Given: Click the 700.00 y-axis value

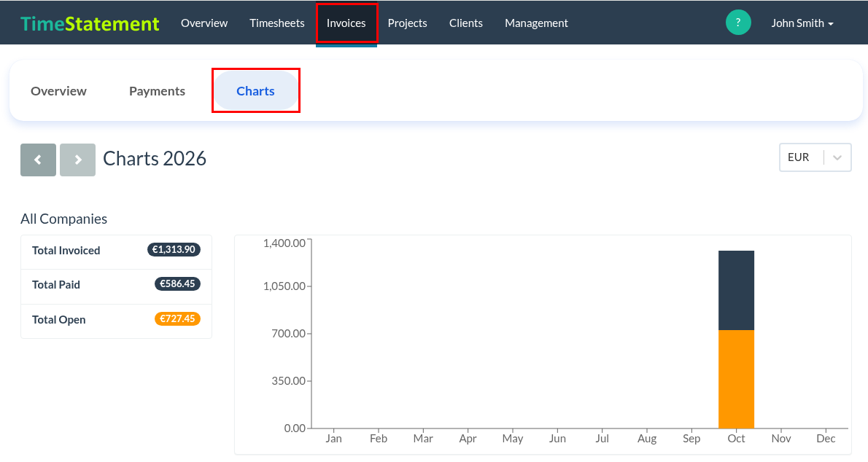Looking at the screenshot, I should [x=288, y=334].
